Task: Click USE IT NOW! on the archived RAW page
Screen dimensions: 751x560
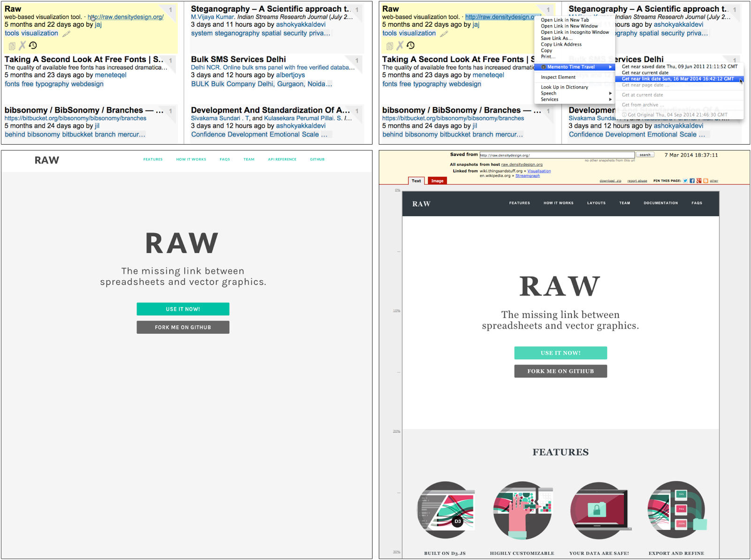Action: [x=560, y=353]
